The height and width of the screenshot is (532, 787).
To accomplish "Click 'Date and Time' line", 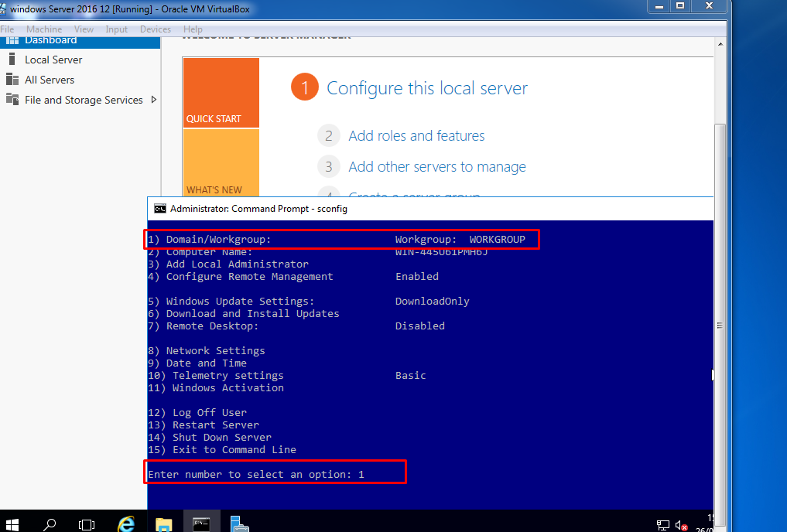I will point(207,363).
